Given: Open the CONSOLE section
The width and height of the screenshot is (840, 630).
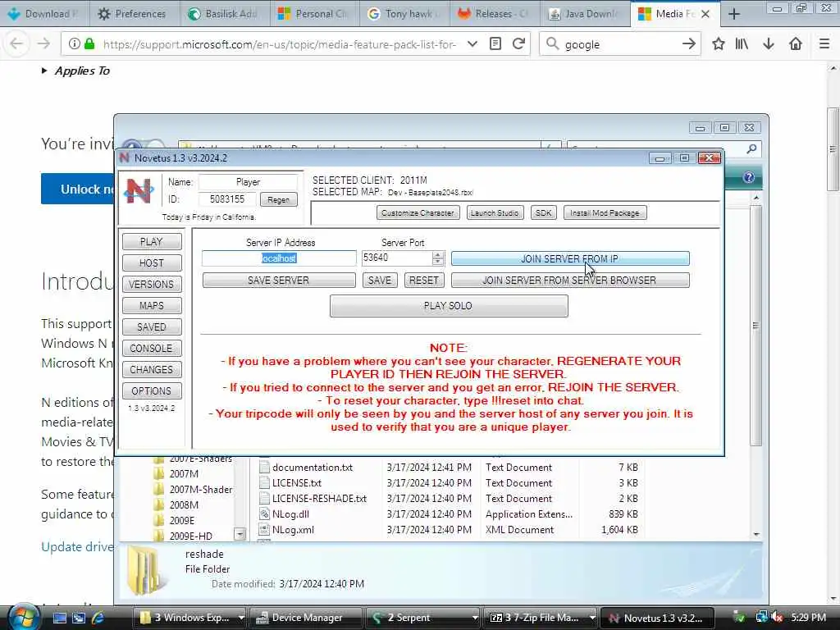Looking at the screenshot, I should [x=152, y=349].
